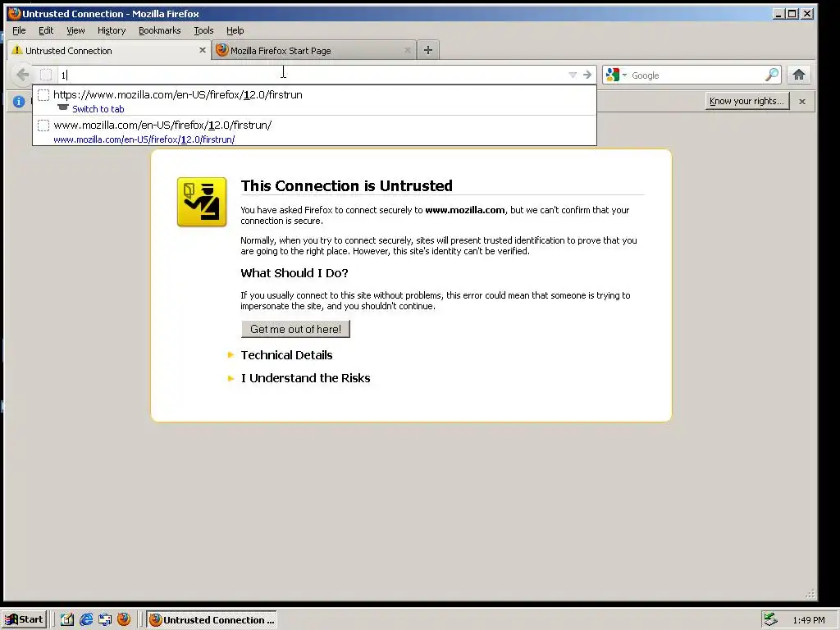Image resolution: width=840 pixels, height=630 pixels.
Task: Click the Home button icon
Action: point(799,75)
